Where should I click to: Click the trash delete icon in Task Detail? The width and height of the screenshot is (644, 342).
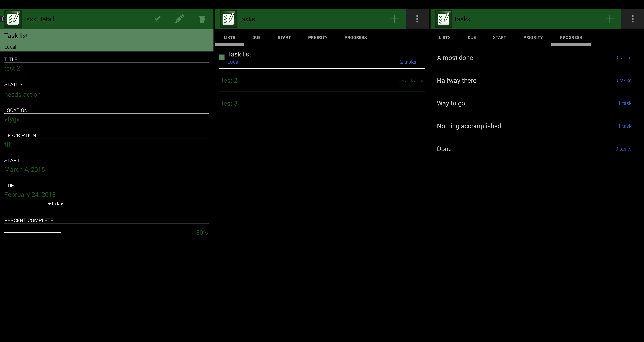click(202, 19)
